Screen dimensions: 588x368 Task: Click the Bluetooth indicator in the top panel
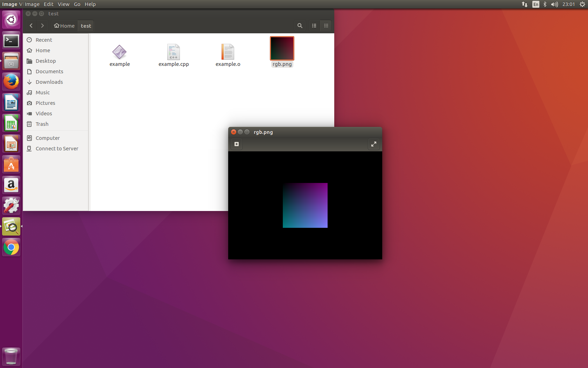pos(545,4)
